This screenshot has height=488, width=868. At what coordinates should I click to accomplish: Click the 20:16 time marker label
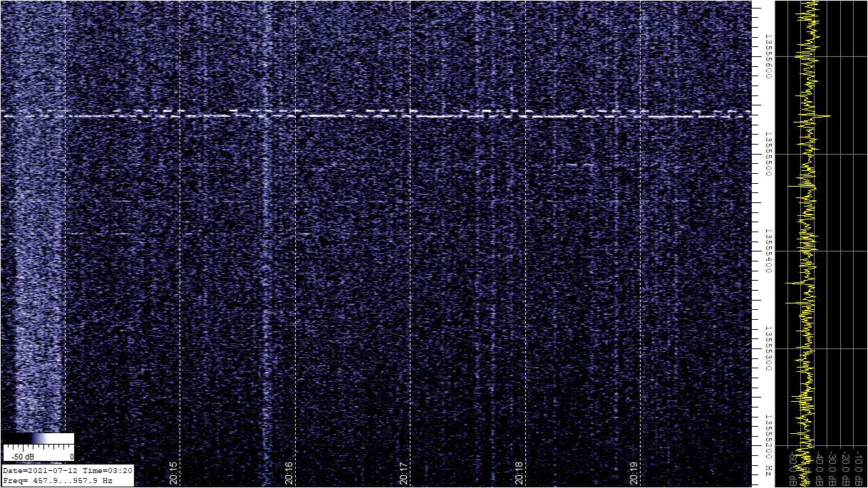point(289,473)
